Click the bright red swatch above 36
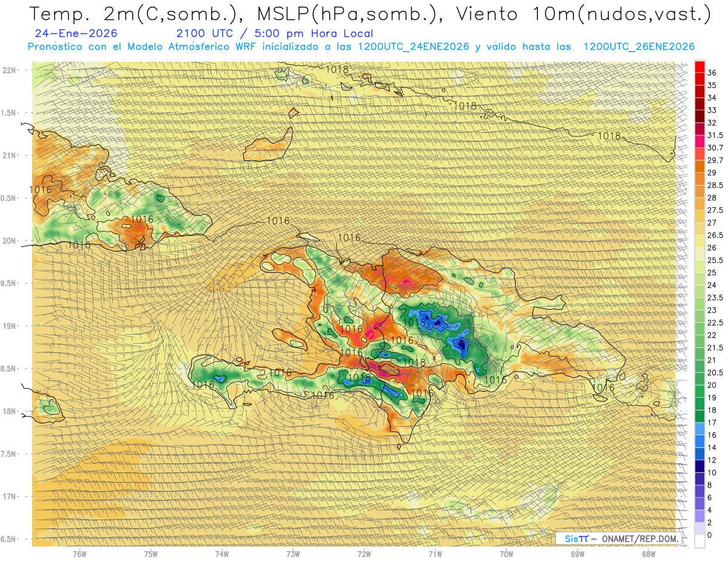Image resolution: width=728 pixels, height=562 pixels. pyautogui.click(x=699, y=66)
